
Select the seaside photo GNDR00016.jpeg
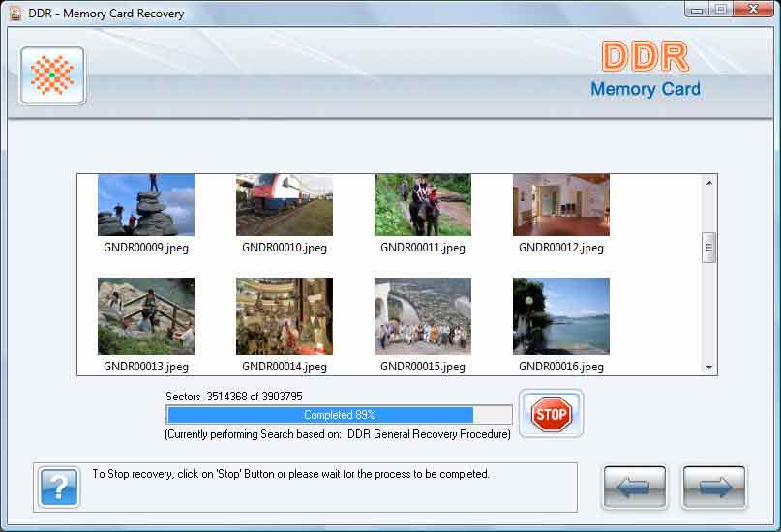(561, 316)
